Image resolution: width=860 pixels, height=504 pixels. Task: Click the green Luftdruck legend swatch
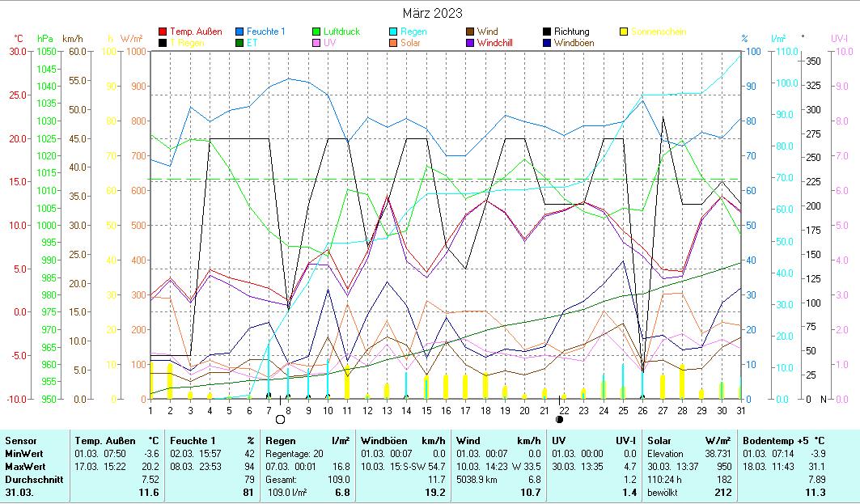pos(317,32)
